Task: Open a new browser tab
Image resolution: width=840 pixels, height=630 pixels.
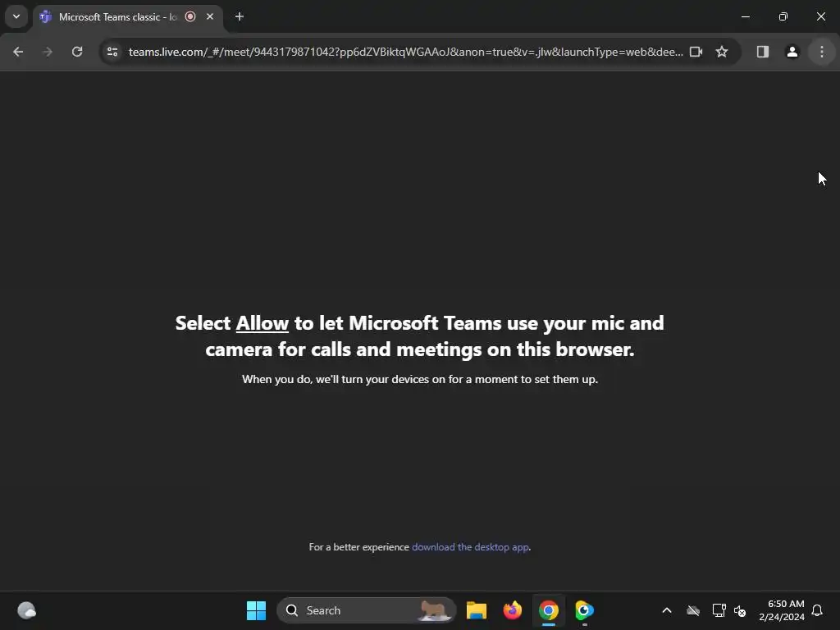Action: click(x=240, y=16)
